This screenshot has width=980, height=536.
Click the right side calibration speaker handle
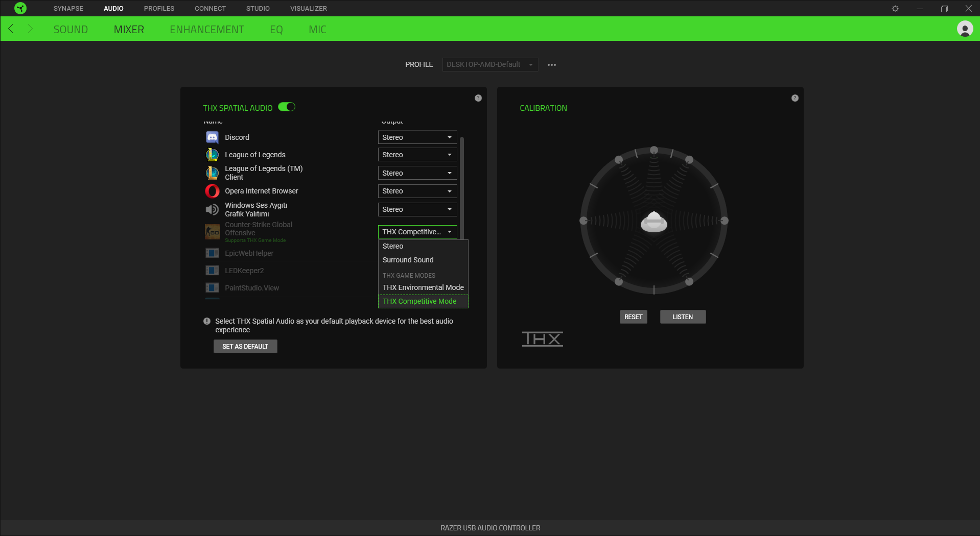725,221
